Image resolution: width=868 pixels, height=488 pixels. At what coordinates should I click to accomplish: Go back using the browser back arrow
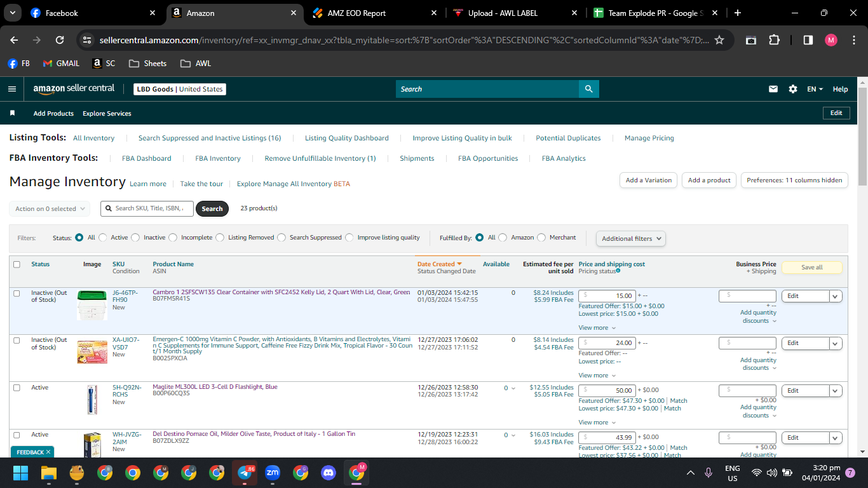[14, 40]
